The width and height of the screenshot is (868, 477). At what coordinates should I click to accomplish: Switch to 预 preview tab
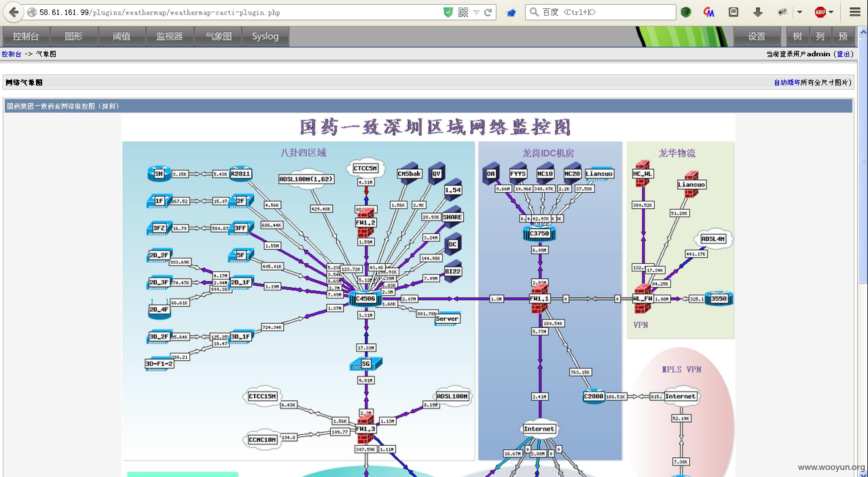pos(843,36)
